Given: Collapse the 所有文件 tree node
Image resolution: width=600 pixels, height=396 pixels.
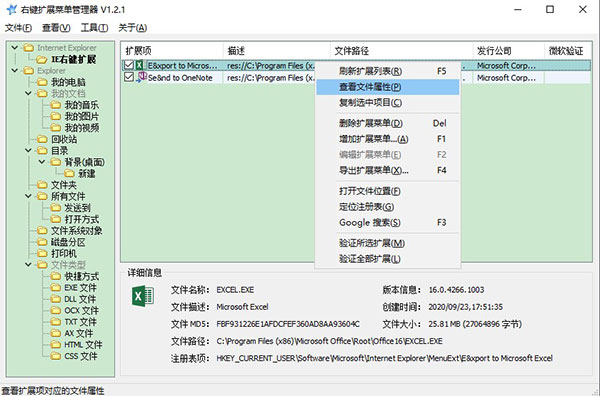Looking at the screenshot, I should (28, 196).
